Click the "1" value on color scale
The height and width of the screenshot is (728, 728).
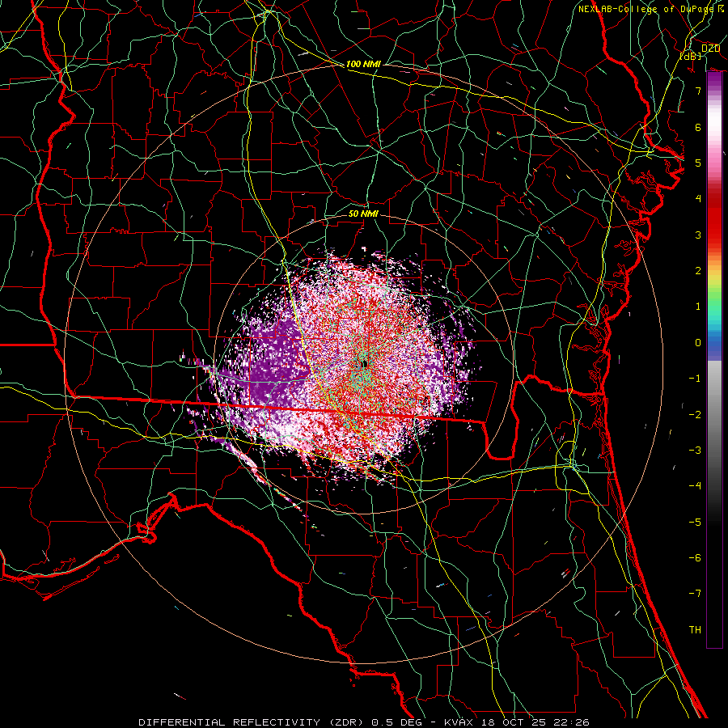coord(698,307)
